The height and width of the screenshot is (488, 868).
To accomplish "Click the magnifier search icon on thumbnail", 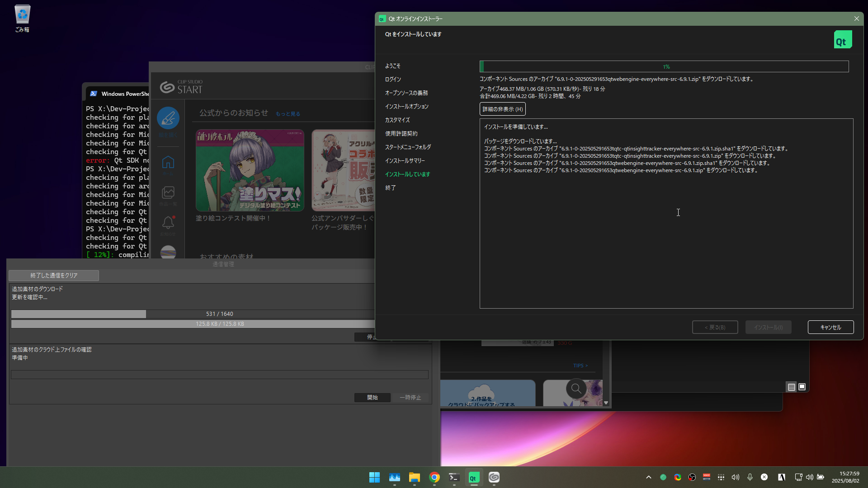I will (x=576, y=388).
